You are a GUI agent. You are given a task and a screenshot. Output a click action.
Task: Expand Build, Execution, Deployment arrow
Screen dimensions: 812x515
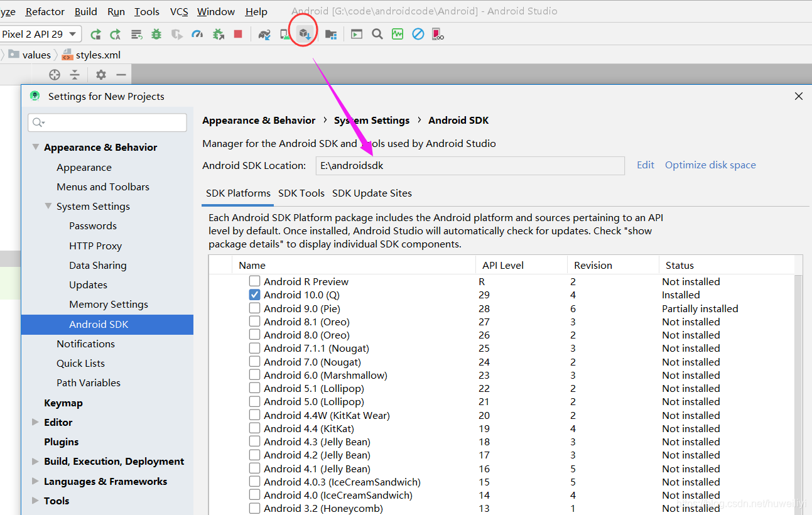click(35, 462)
